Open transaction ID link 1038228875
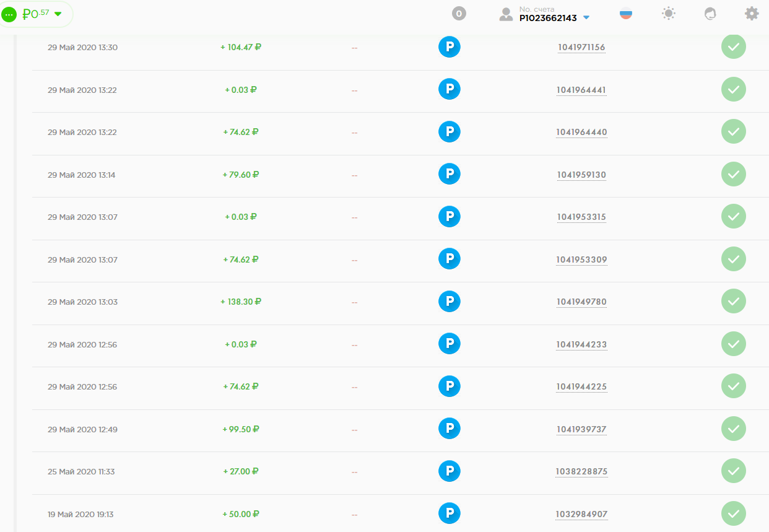769x532 pixels. [x=581, y=471]
